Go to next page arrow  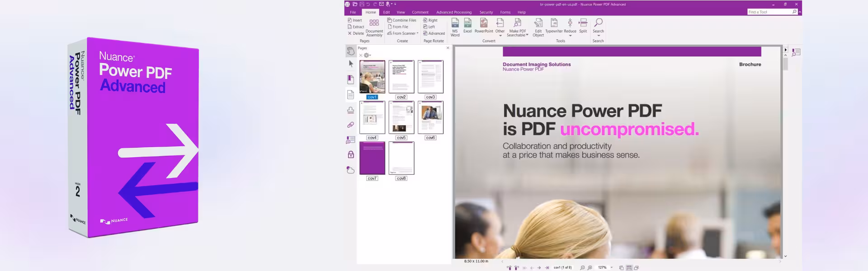pyautogui.click(x=539, y=268)
